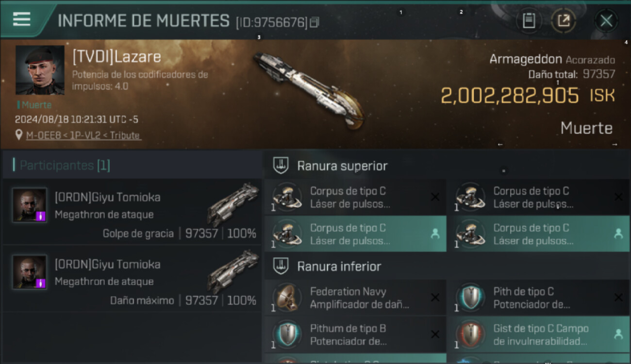Select the Federation Navy Amplificador de daño item

[355, 298]
